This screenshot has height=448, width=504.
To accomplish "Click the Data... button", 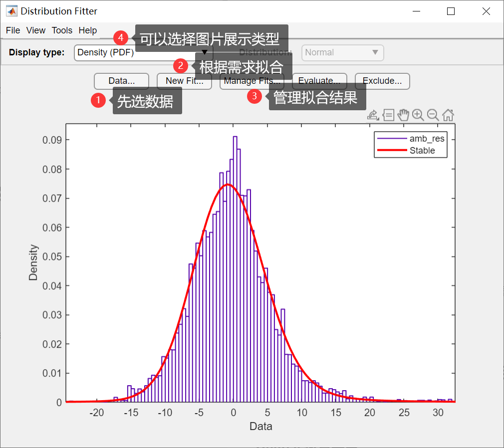I will click(x=121, y=81).
